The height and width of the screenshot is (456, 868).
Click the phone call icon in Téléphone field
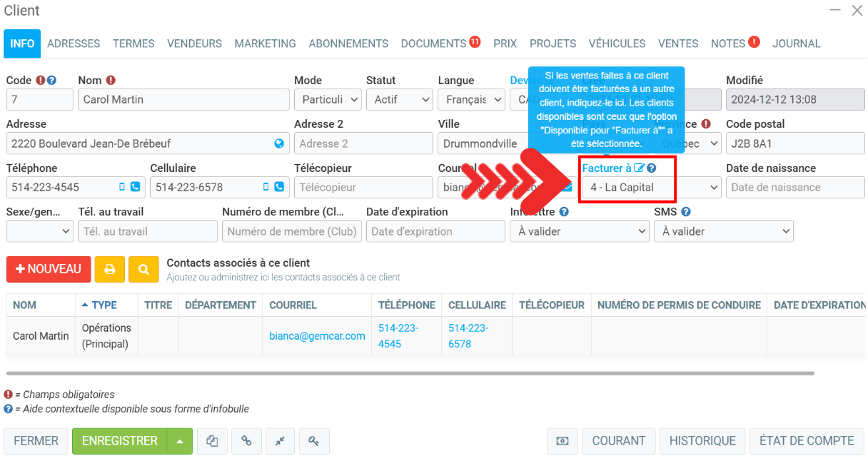135,187
